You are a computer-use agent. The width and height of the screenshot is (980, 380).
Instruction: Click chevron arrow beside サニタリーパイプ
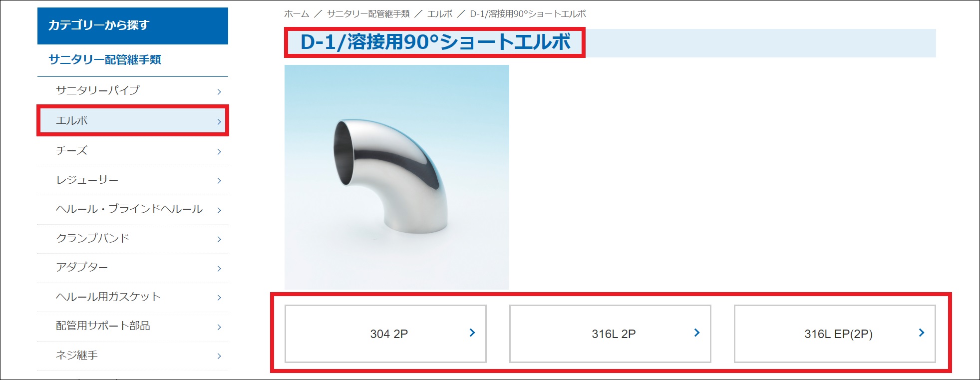click(x=219, y=91)
